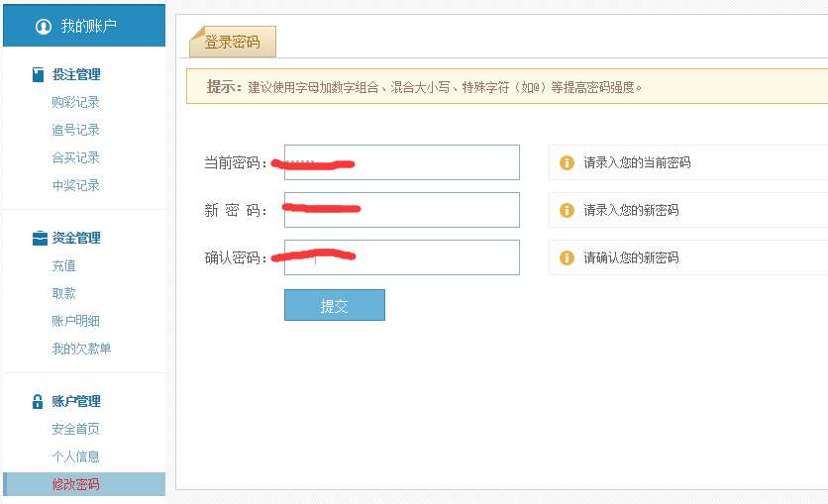Screen dimensions: 828x504
Task: Open the 充值 recharge page
Action: [x=64, y=265]
